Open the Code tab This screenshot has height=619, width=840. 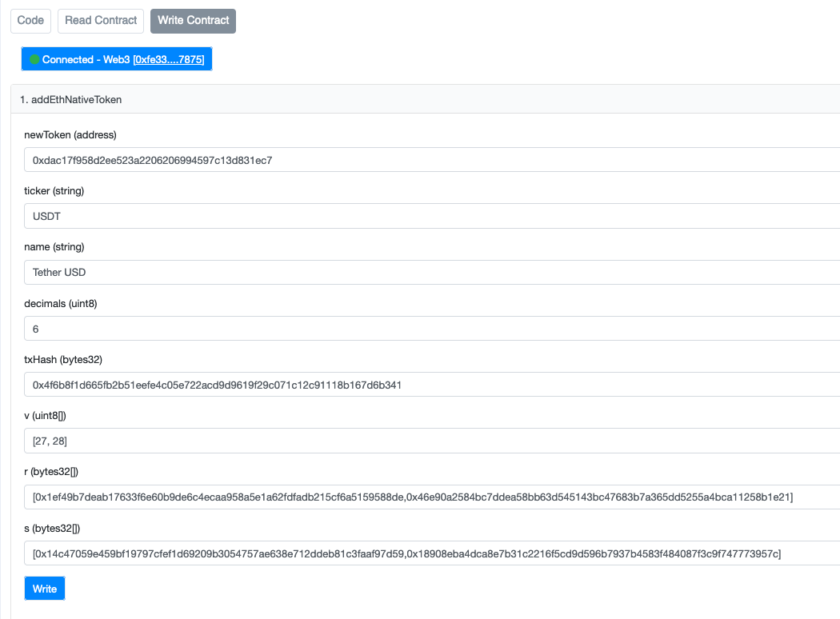tap(30, 21)
